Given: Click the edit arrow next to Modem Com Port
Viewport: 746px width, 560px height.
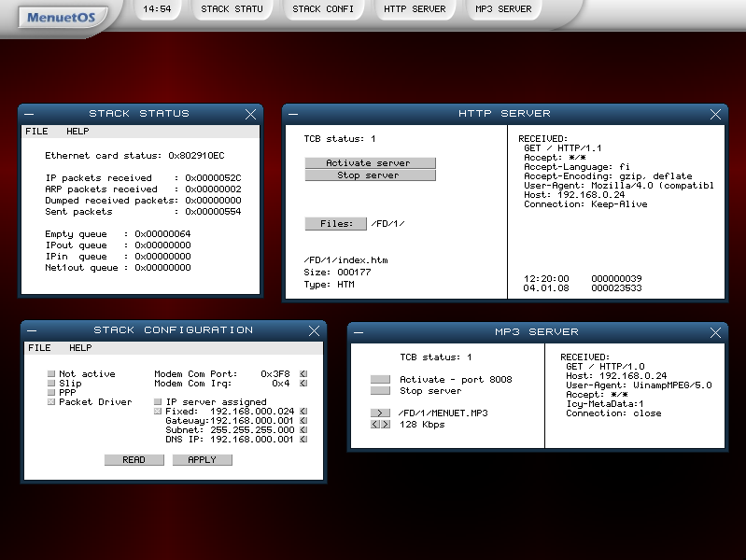Looking at the screenshot, I should click(303, 374).
